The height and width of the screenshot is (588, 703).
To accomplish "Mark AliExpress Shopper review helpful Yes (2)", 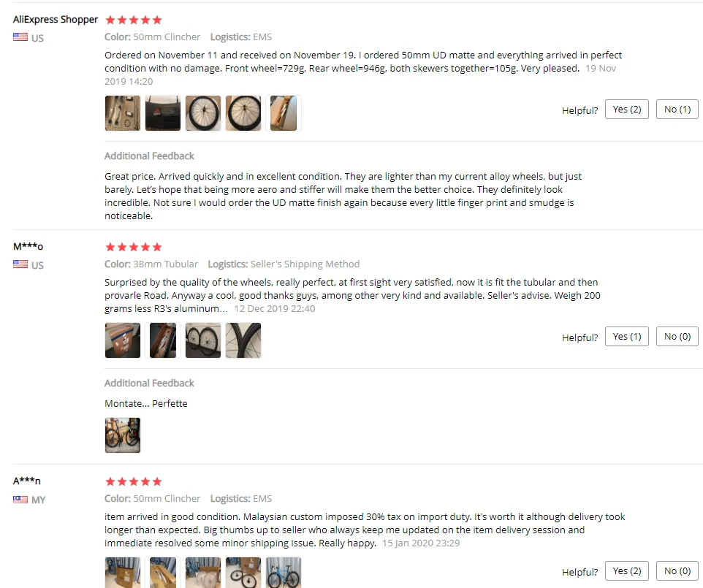I will 627,110.
